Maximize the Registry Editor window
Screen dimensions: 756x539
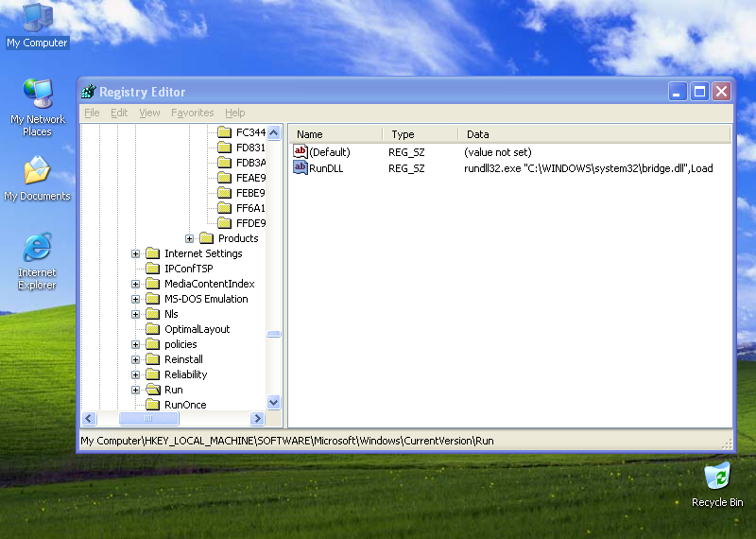pyautogui.click(x=699, y=91)
